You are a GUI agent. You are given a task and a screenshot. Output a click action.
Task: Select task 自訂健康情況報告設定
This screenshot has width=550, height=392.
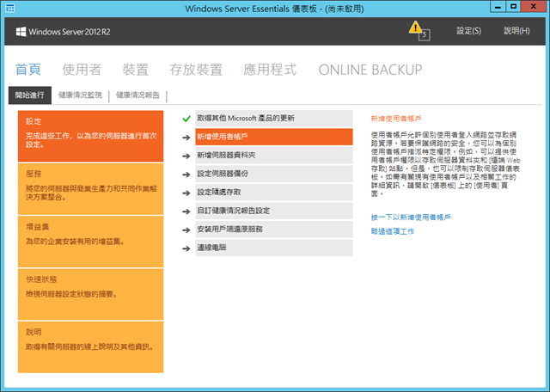click(x=274, y=211)
